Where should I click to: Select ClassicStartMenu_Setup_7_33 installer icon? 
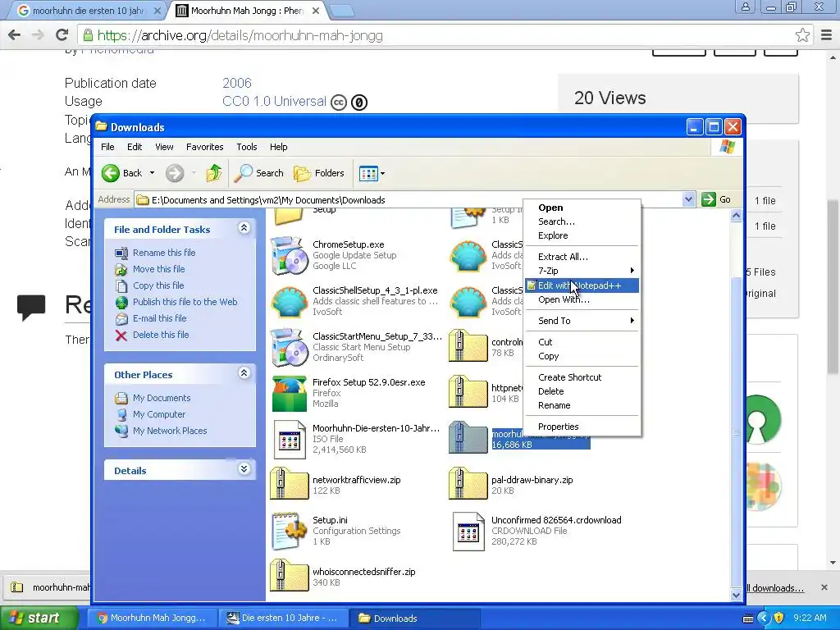pos(290,347)
